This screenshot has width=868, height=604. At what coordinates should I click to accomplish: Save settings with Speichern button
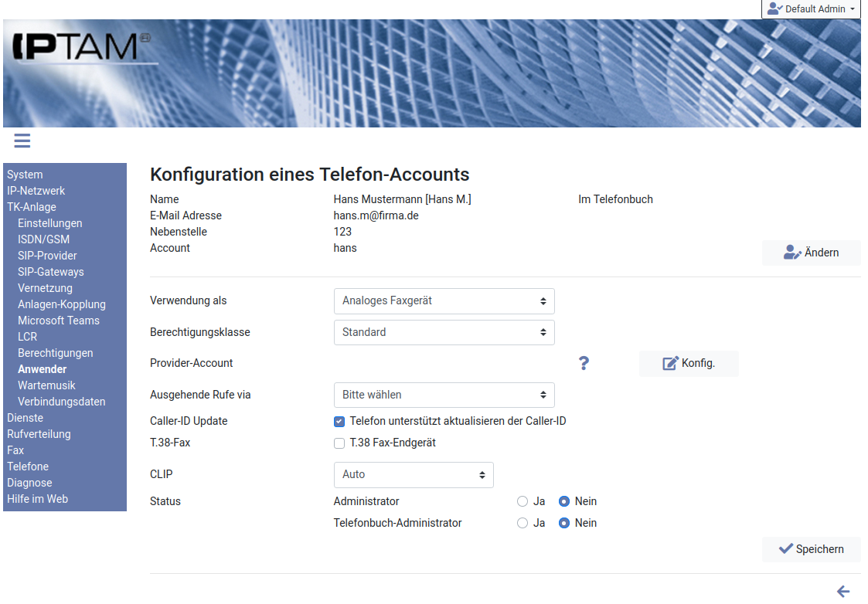click(811, 549)
